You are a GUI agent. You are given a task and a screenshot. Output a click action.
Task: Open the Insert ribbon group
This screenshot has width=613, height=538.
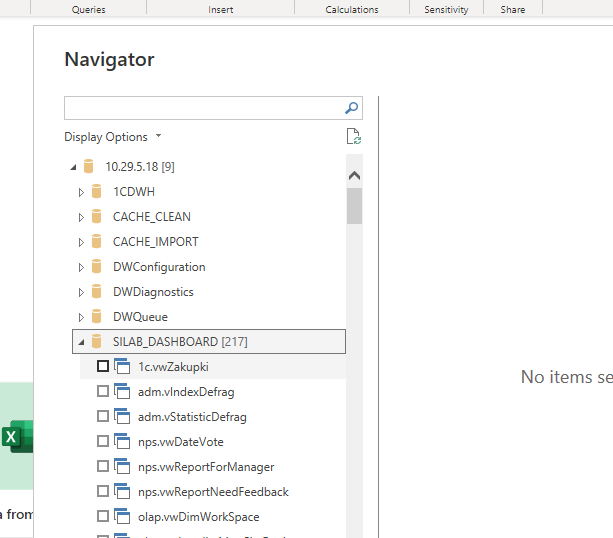tap(220, 9)
